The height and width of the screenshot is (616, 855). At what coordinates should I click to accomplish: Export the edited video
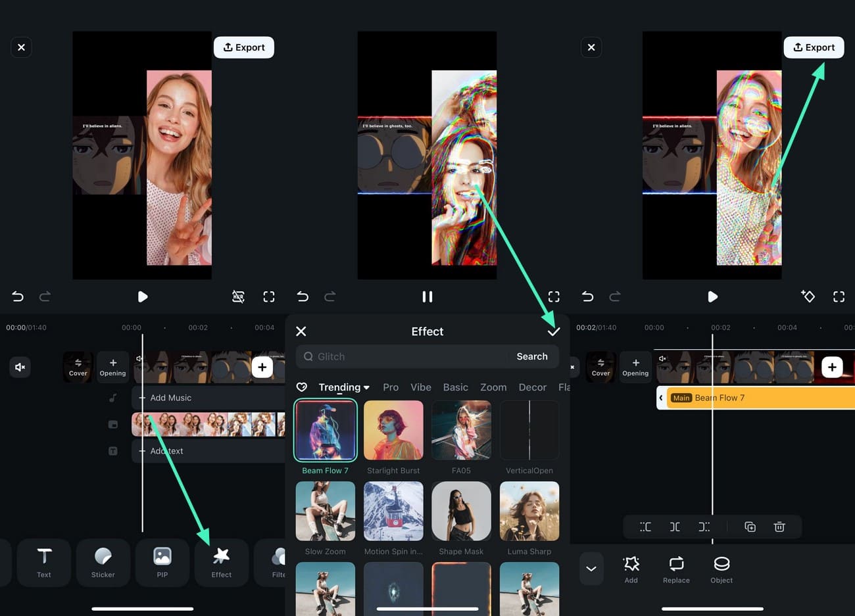pyautogui.click(x=814, y=47)
